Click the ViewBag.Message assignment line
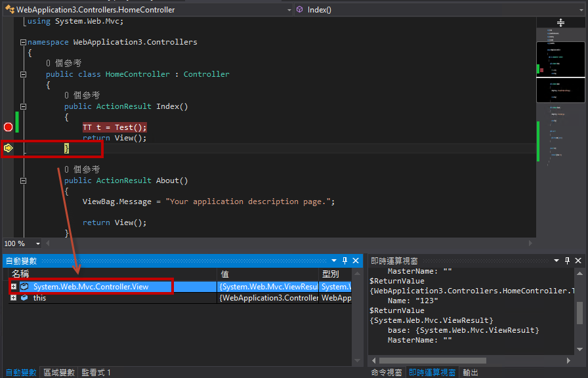This screenshot has height=378, width=588. tap(209, 201)
